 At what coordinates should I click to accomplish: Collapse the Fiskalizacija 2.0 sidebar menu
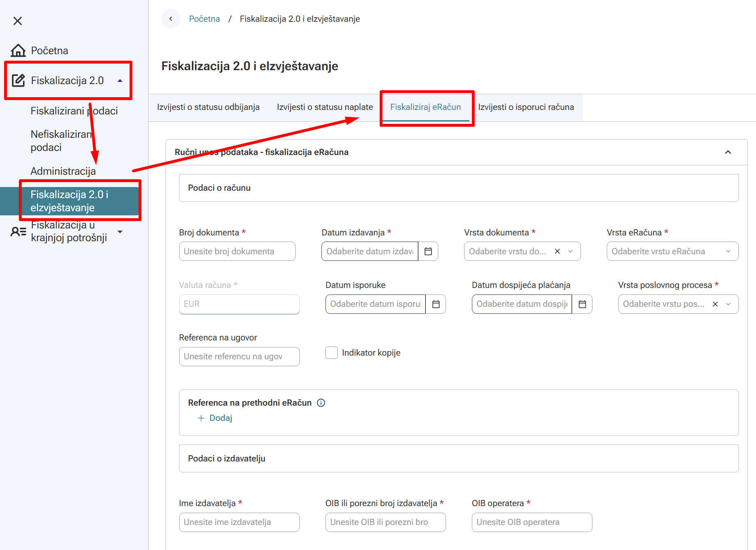pyautogui.click(x=120, y=81)
